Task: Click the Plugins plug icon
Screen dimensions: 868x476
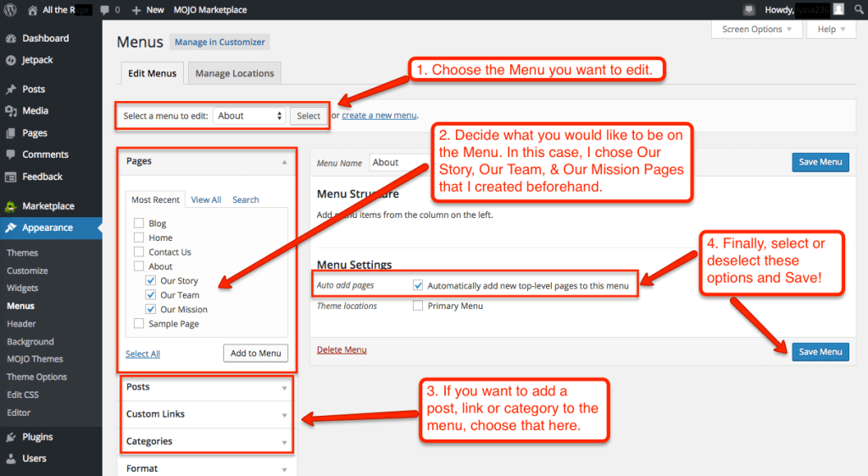Action: (10, 437)
